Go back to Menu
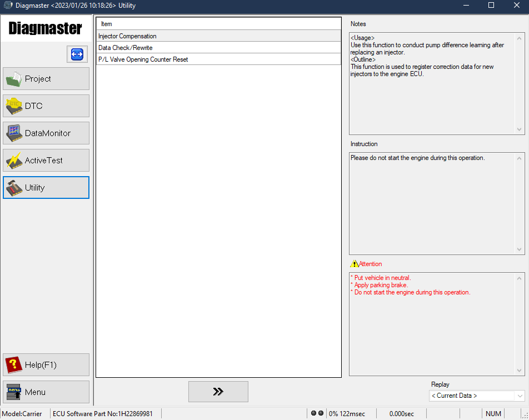 (46, 392)
